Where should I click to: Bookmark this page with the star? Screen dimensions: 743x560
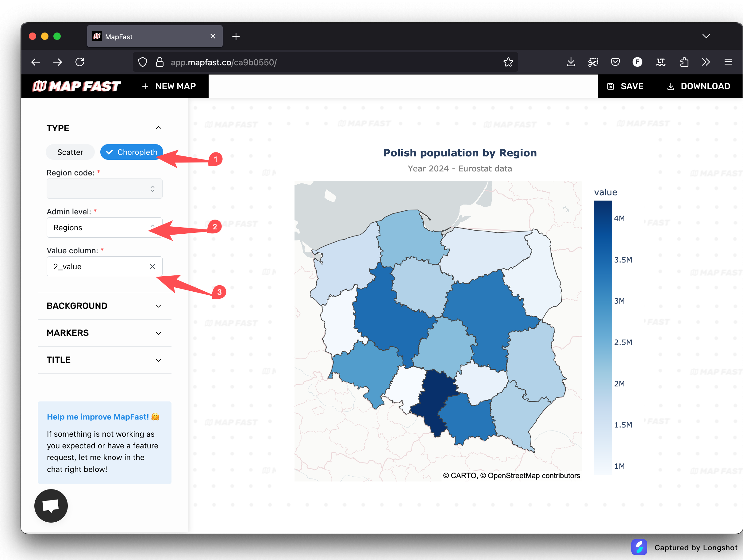click(508, 62)
